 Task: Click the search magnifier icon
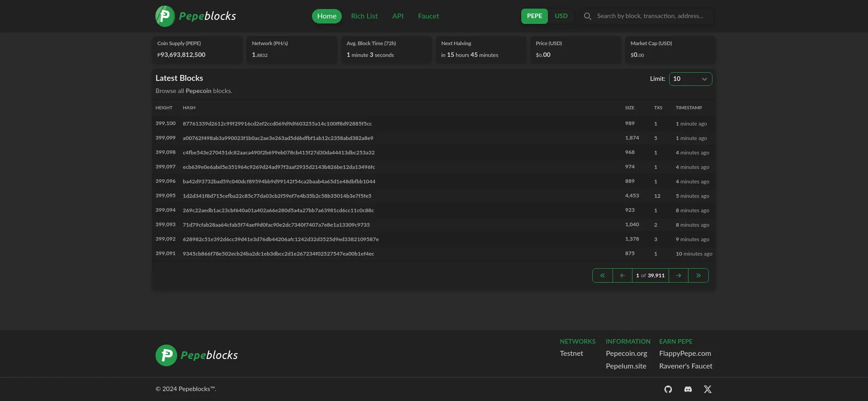[x=588, y=16]
